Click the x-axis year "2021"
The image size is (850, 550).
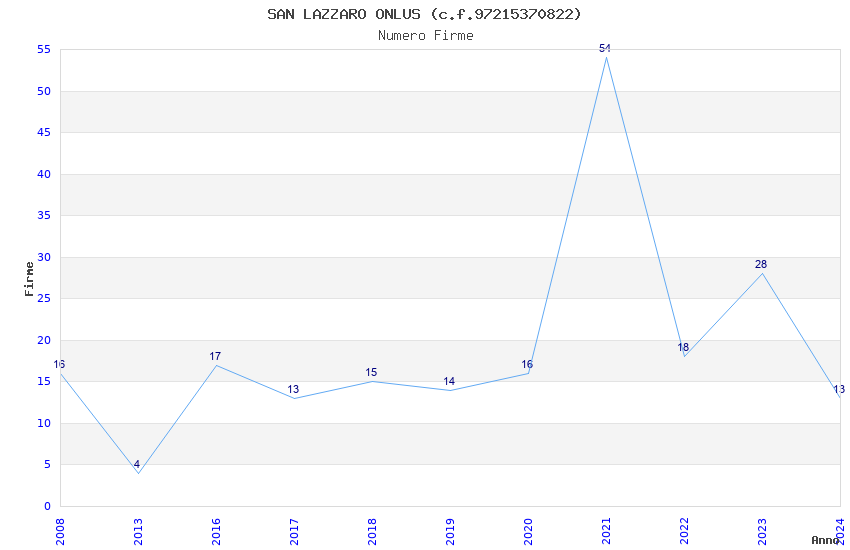pyautogui.click(x=606, y=532)
